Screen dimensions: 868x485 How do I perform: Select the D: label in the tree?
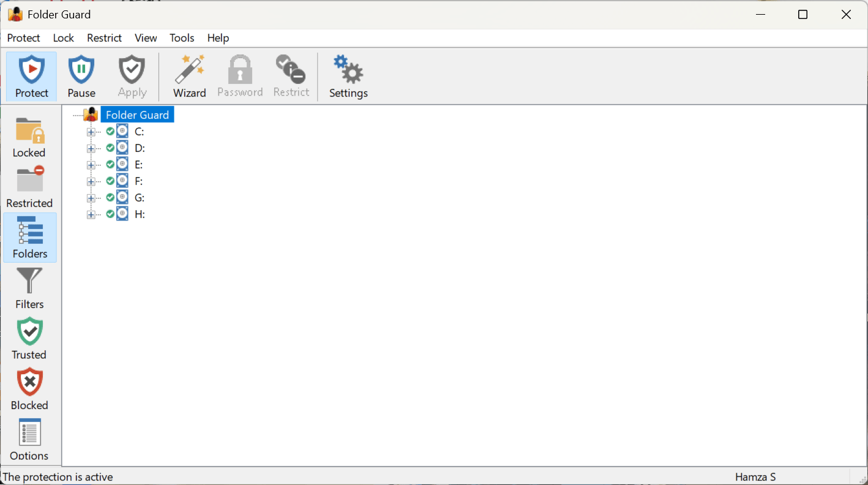click(x=140, y=148)
